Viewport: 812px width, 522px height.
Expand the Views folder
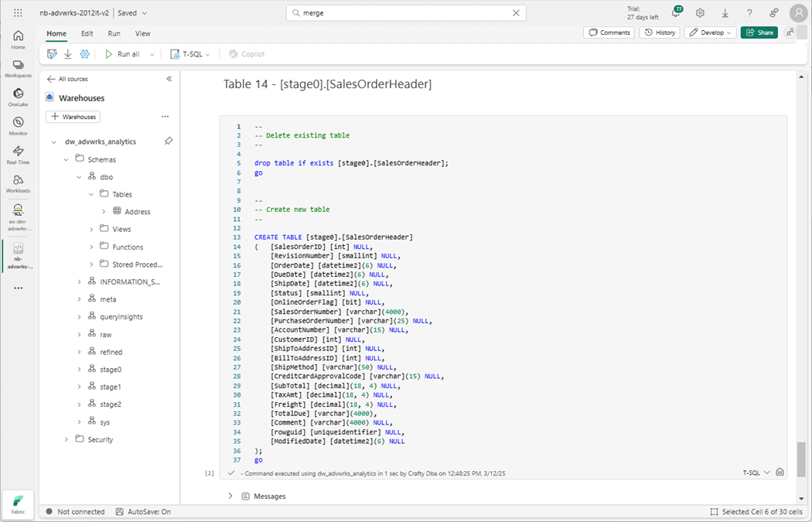[91, 229]
